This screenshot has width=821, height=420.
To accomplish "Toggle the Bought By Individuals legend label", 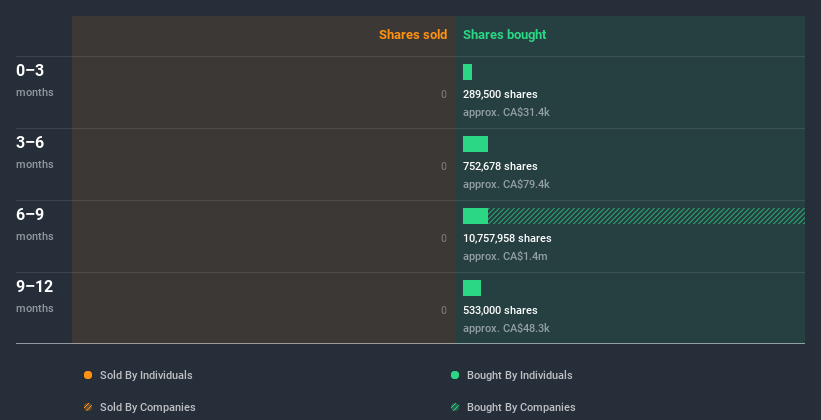I will (519, 375).
